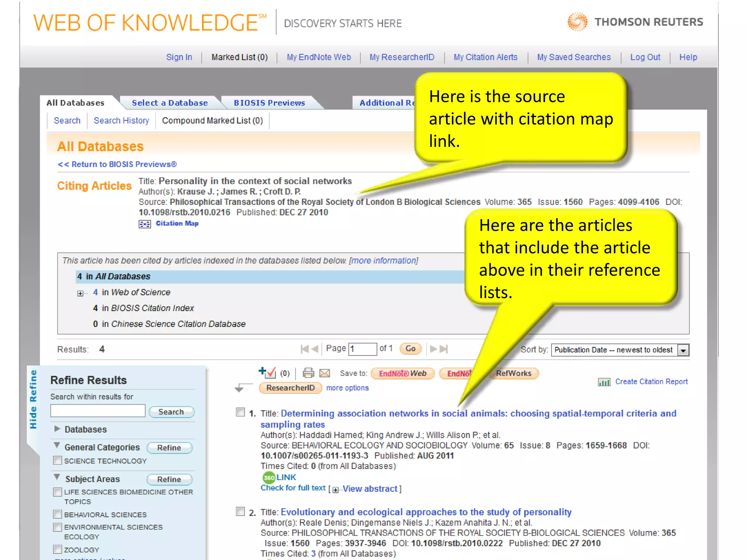Open My ResearcherID link
Screen dimensions: 747x560
click(x=402, y=57)
